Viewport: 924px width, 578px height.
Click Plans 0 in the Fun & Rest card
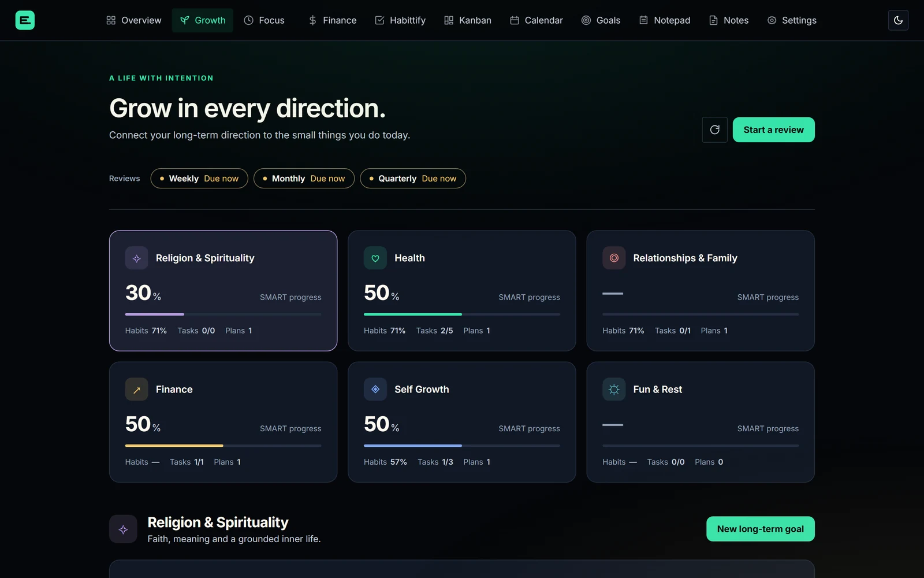click(709, 462)
